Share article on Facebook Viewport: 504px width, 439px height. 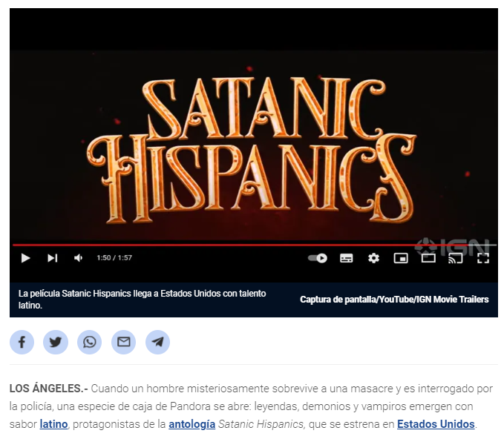pyautogui.click(x=22, y=343)
